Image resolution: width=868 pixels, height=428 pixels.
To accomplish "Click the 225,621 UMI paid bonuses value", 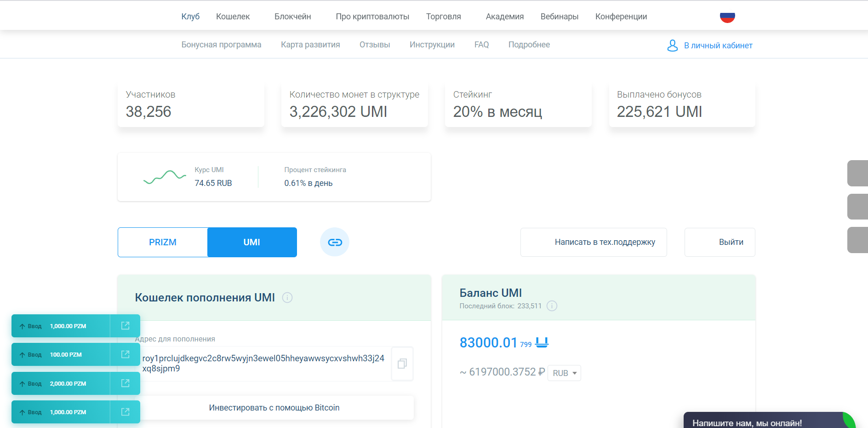I will tap(659, 112).
